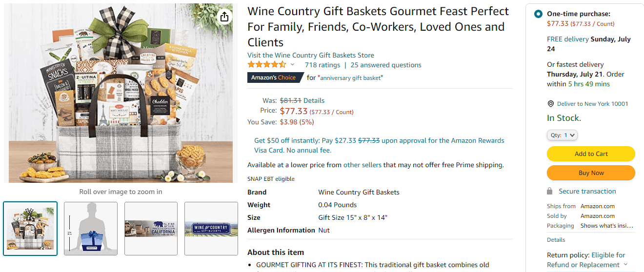The height and width of the screenshot is (272, 644).
Task: Click the share icon on product image
Action: 224,17
